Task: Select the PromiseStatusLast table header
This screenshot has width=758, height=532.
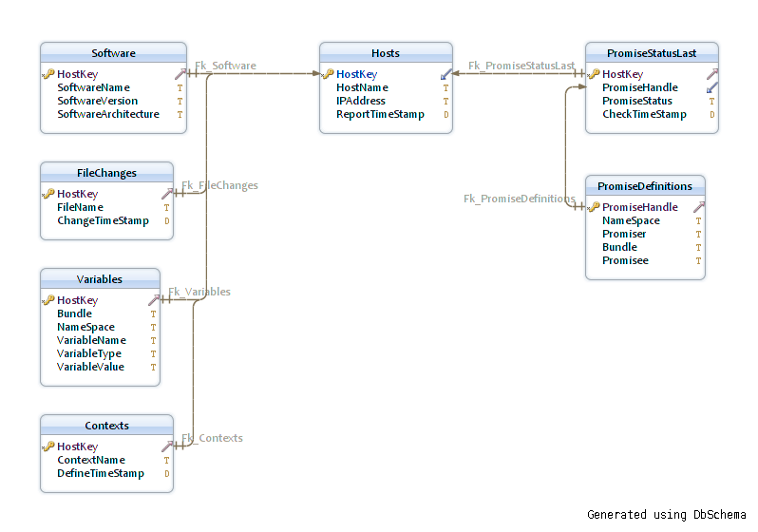Action: (652, 52)
